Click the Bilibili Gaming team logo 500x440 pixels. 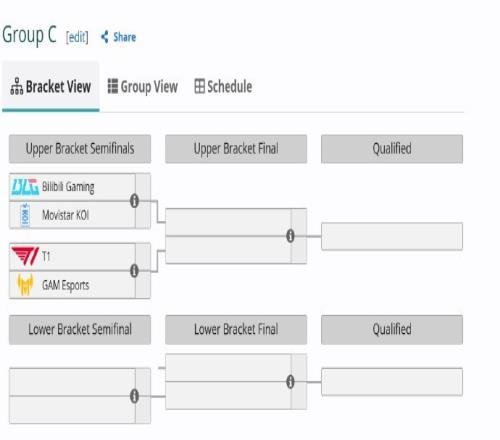tap(25, 187)
